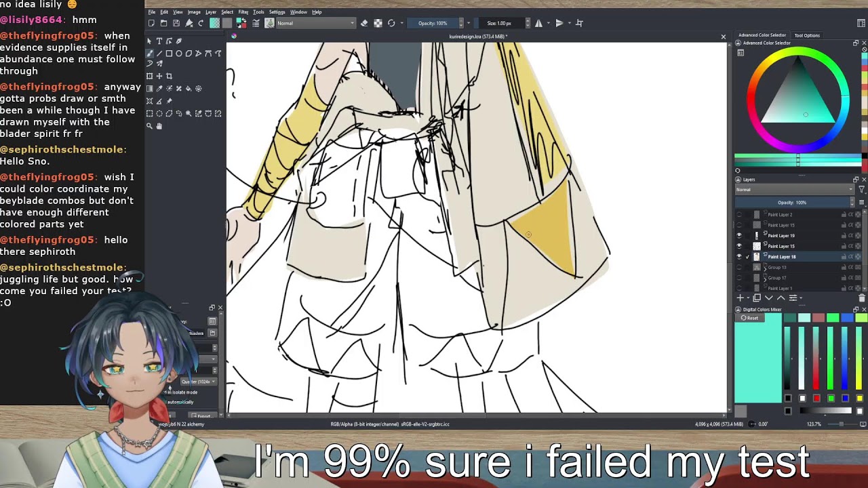Click Reset in Digital Colors Mixer
The height and width of the screenshot is (488, 868).
(x=750, y=318)
